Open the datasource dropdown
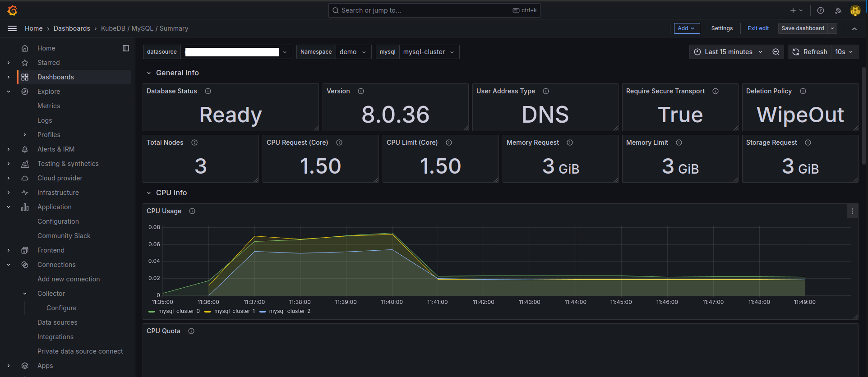868x377 pixels. tap(236, 52)
